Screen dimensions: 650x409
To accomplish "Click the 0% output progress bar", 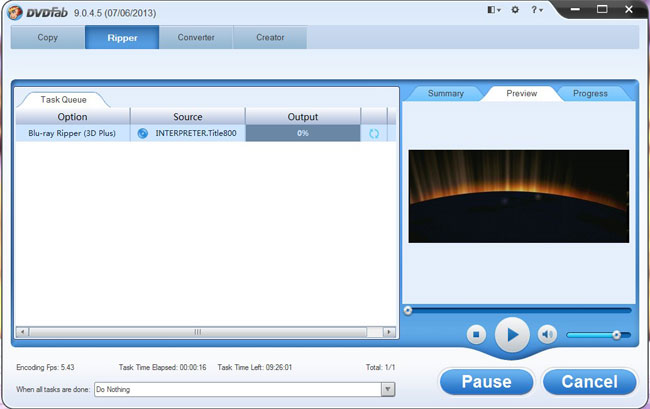I will (303, 133).
